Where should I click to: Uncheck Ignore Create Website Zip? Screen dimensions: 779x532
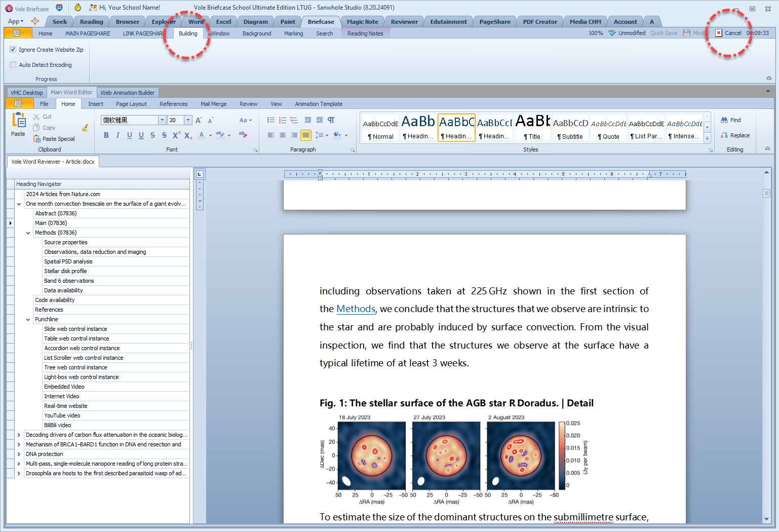click(x=13, y=50)
